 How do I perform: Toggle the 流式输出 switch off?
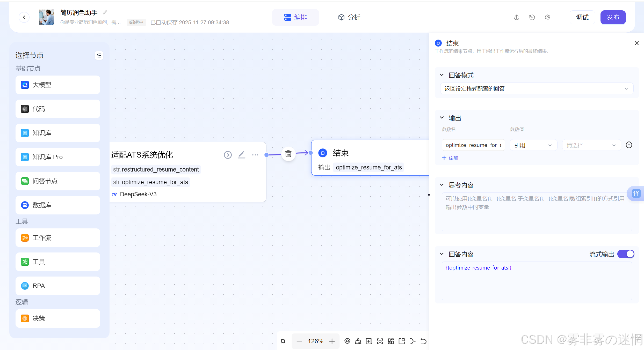point(626,254)
